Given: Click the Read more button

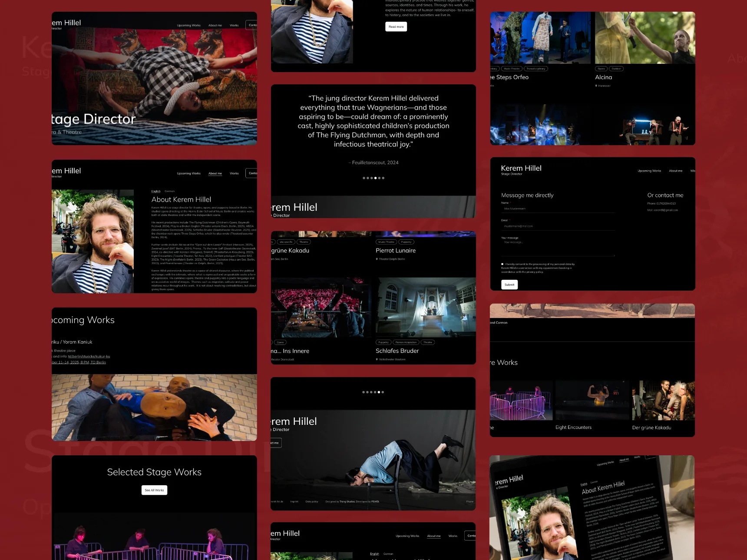Looking at the screenshot, I should pyautogui.click(x=396, y=27).
